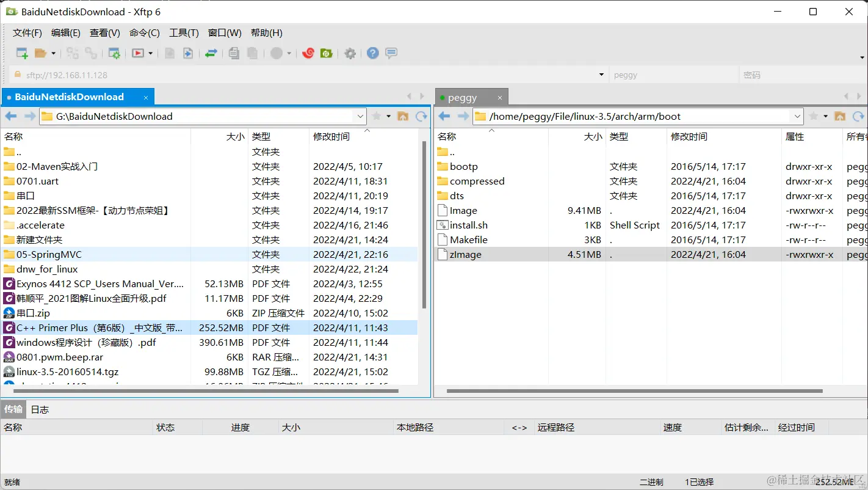Click the file transfer arrow page icon
This screenshot has width=868, height=490.
188,53
